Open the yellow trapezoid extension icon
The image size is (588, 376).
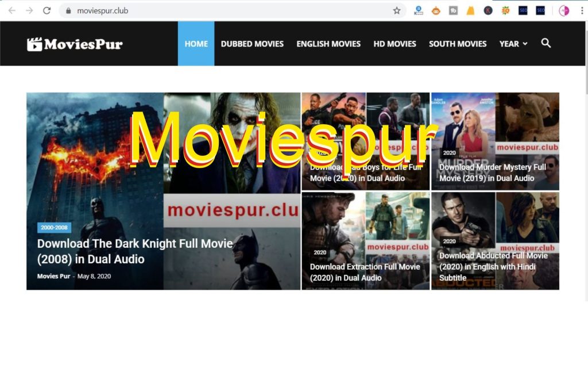click(470, 10)
